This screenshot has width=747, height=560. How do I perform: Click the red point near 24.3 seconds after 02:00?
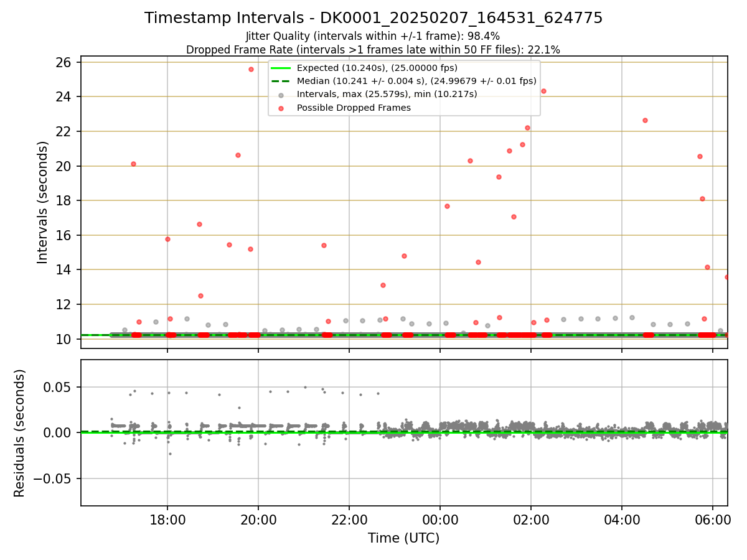pos(543,91)
